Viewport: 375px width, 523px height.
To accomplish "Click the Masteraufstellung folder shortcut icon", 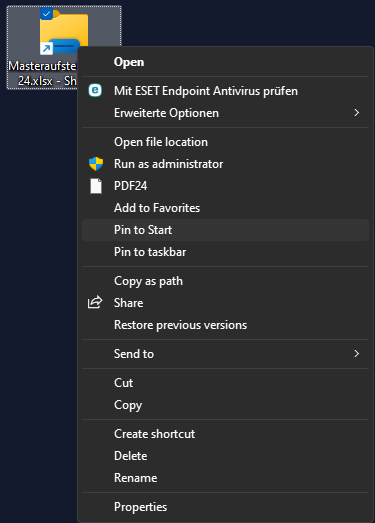I will (64, 33).
